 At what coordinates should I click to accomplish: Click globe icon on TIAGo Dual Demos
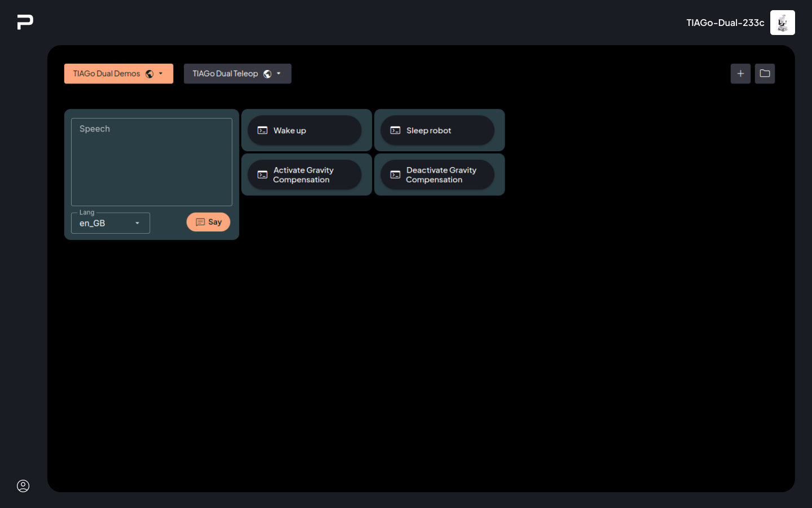(x=149, y=74)
